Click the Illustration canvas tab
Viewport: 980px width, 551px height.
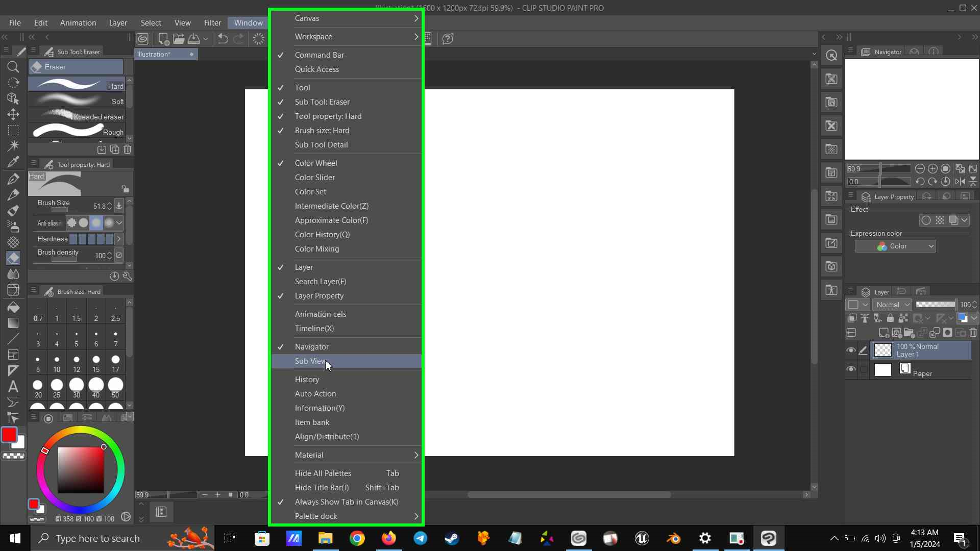tap(154, 55)
